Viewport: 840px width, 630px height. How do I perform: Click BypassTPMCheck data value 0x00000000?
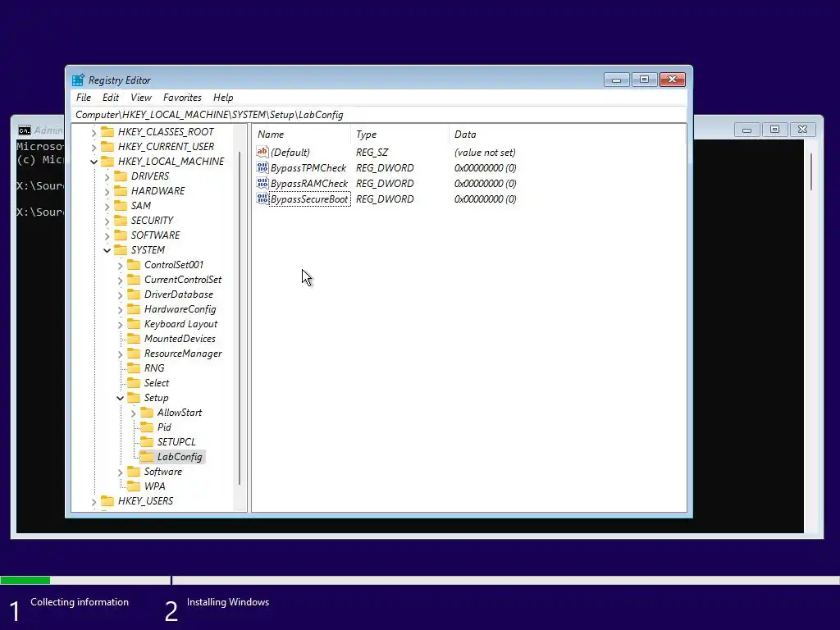coord(486,167)
